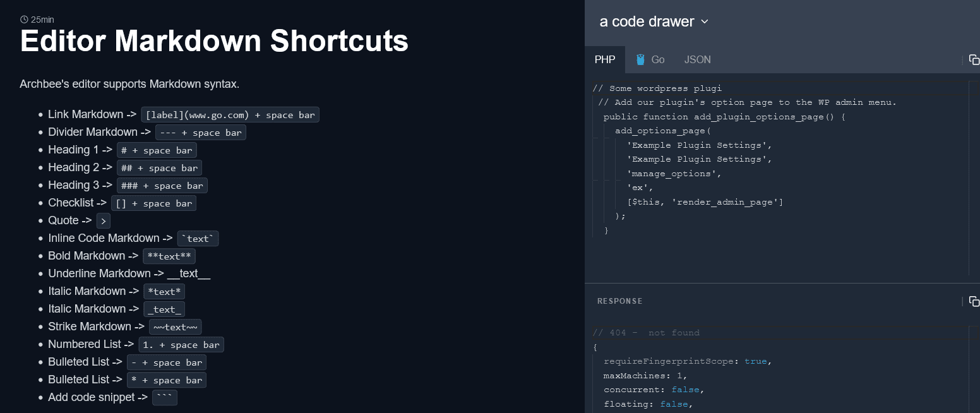Click the Editor Markdown Shortcuts heading
The image size is (980, 413).
(x=214, y=41)
